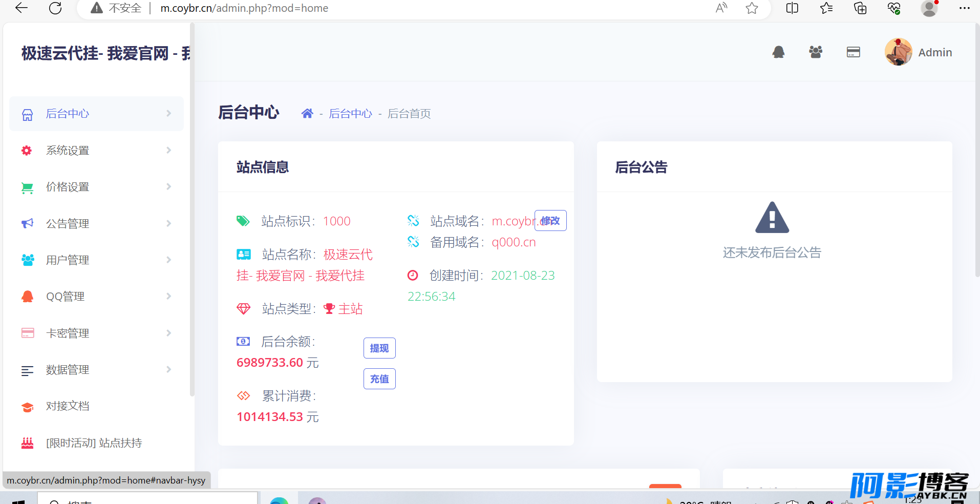Open the users group icon in header
The width and height of the screenshot is (980, 504).
coord(816,52)
